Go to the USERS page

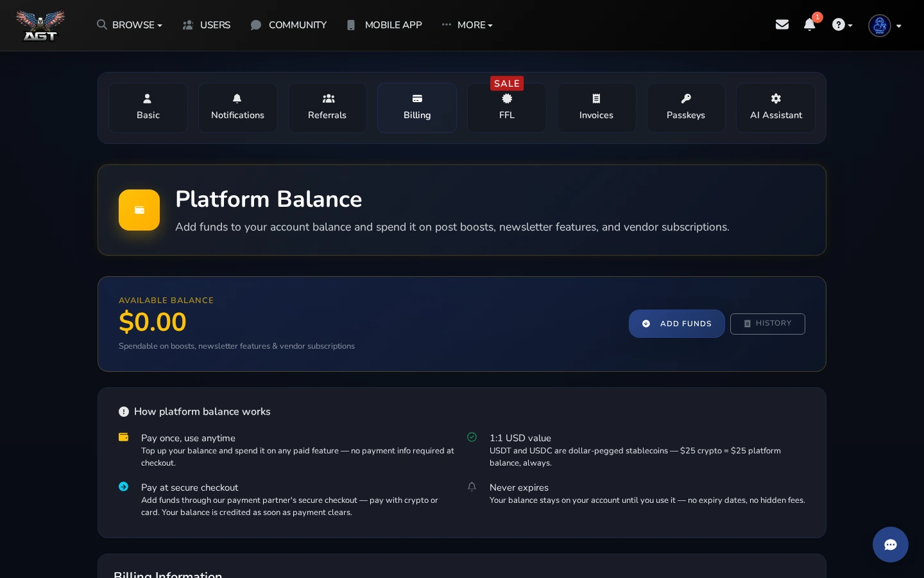pos(207,25)
